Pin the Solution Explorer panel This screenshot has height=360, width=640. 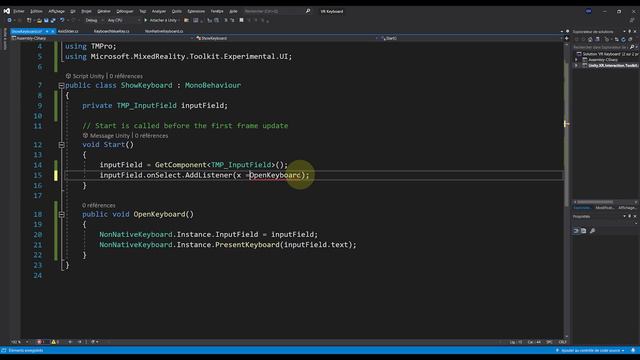coord(629,31)
